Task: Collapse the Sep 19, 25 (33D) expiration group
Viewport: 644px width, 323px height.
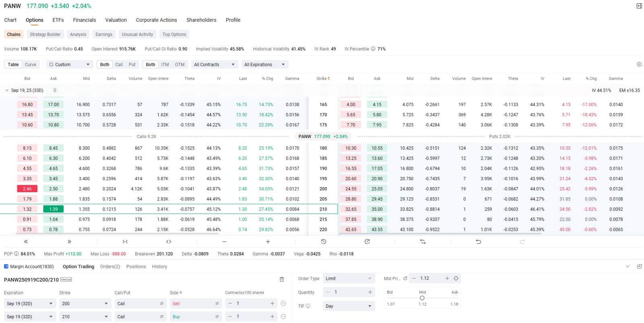Action: pos(7,91)
